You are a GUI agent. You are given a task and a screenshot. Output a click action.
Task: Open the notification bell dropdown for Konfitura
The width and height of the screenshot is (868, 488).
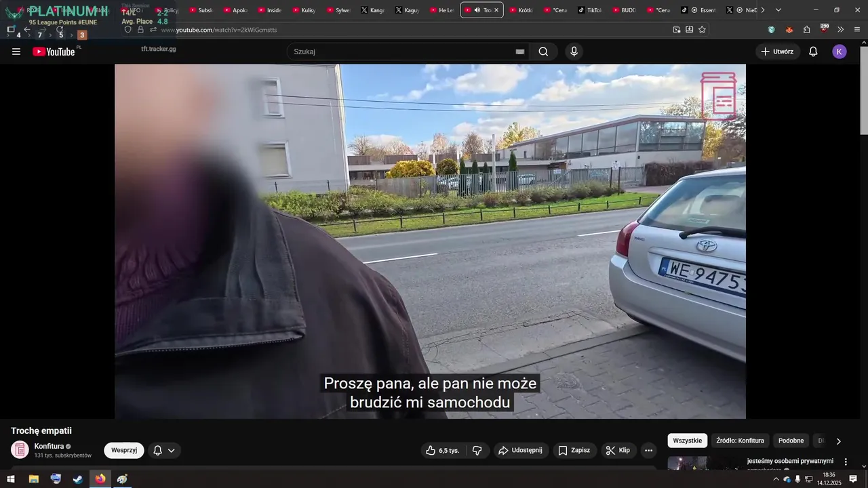point(164,450)
